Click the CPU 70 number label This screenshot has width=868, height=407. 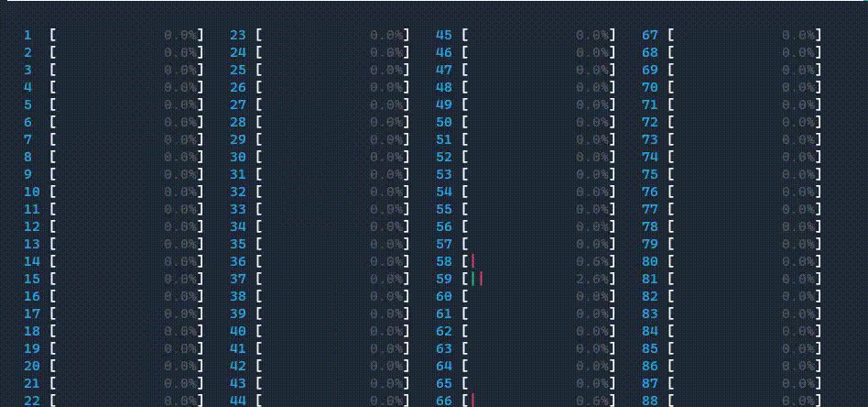649,87
